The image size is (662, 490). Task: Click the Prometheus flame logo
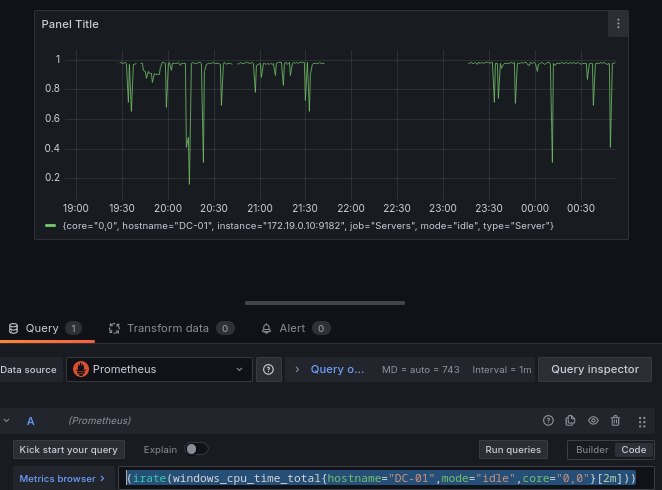(x=81, y=369)
